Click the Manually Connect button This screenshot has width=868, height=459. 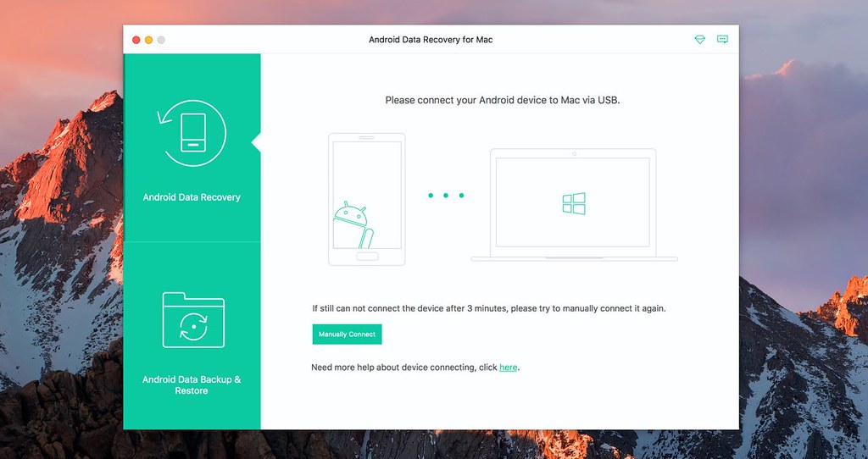coord(347,334)
